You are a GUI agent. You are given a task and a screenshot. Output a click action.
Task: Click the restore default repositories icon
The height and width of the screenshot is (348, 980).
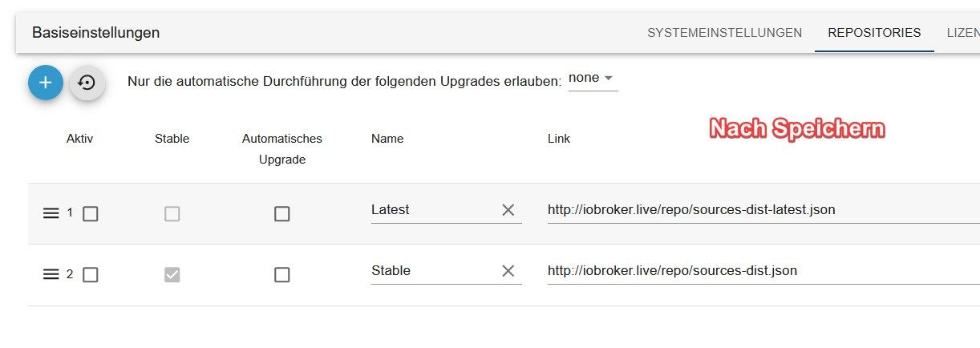click(87, 83)
